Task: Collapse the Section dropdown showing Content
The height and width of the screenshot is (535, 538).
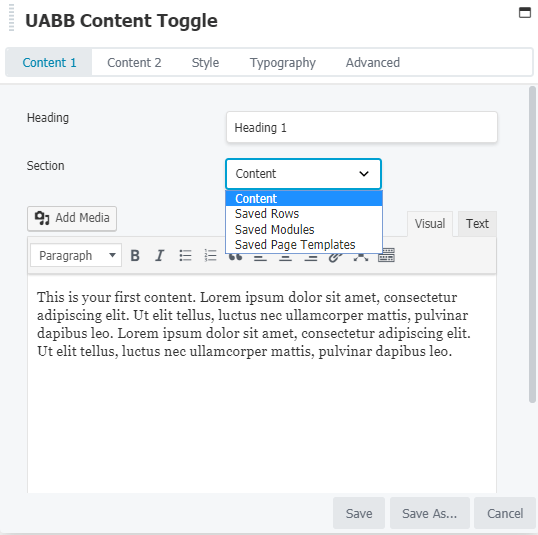Action: coord(303,174)
